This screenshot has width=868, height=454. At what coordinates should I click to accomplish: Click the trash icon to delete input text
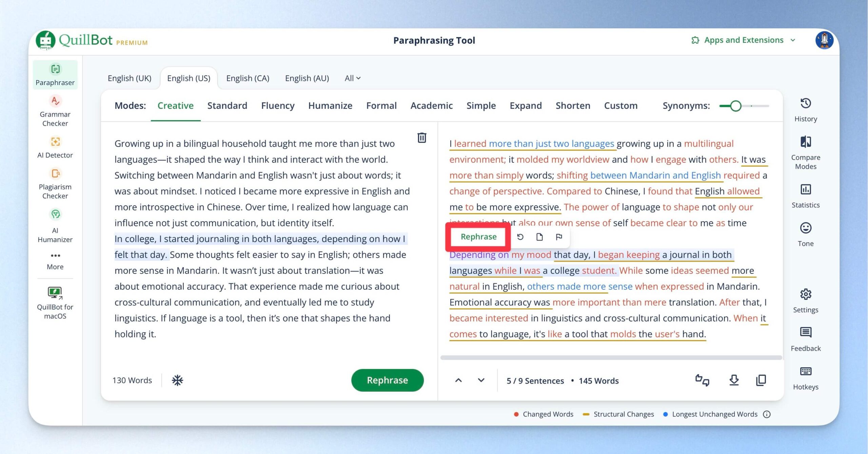coord(421,138)
